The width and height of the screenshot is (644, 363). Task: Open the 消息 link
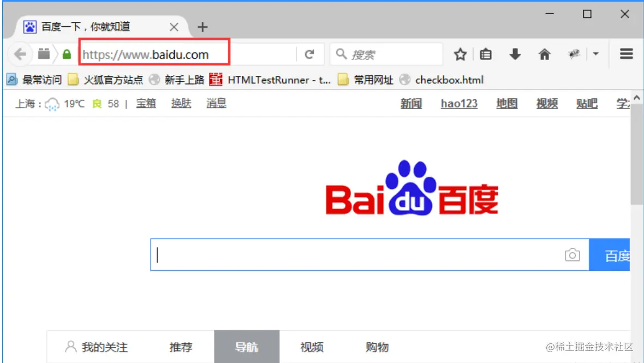(217, 104)
